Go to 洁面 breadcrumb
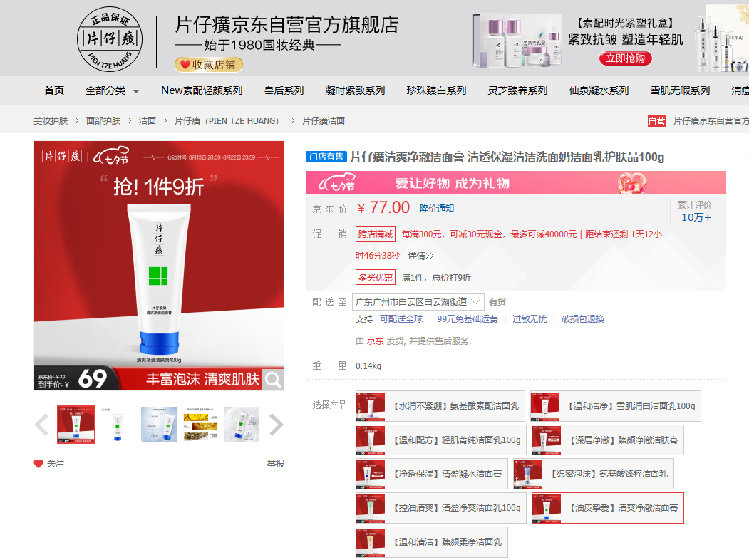The image size is (749, 560). coord(147,121)
